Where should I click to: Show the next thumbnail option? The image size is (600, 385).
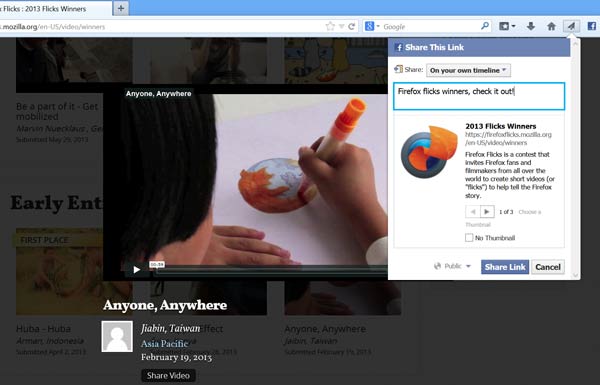pos(487,212)
